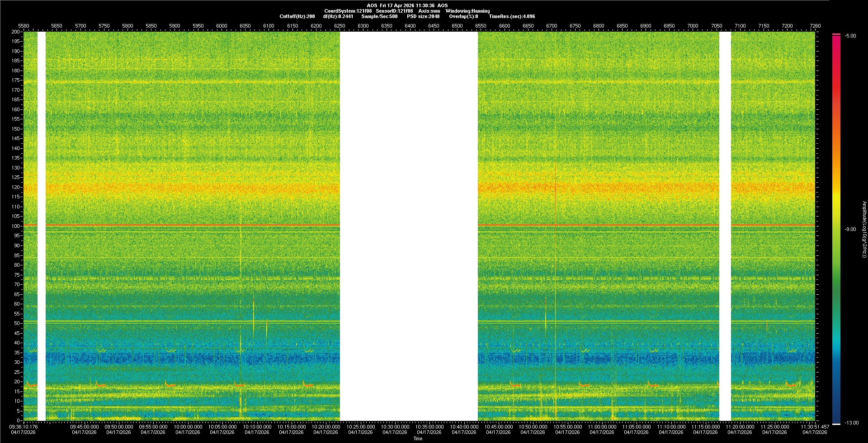
Task: Click the large white data gap in the spectrogram
Action: (x=409, y=226)
